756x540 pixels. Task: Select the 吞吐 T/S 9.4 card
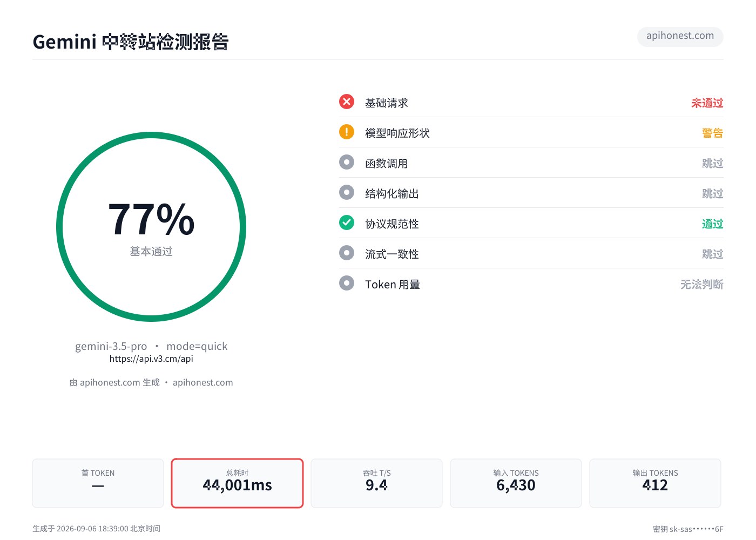[376, 483]
